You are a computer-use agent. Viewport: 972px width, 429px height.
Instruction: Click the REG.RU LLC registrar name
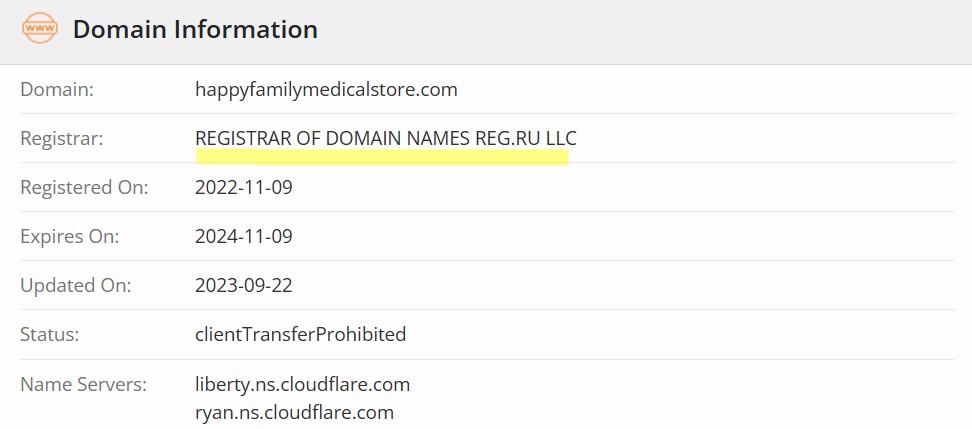click(x=526, y=138)
